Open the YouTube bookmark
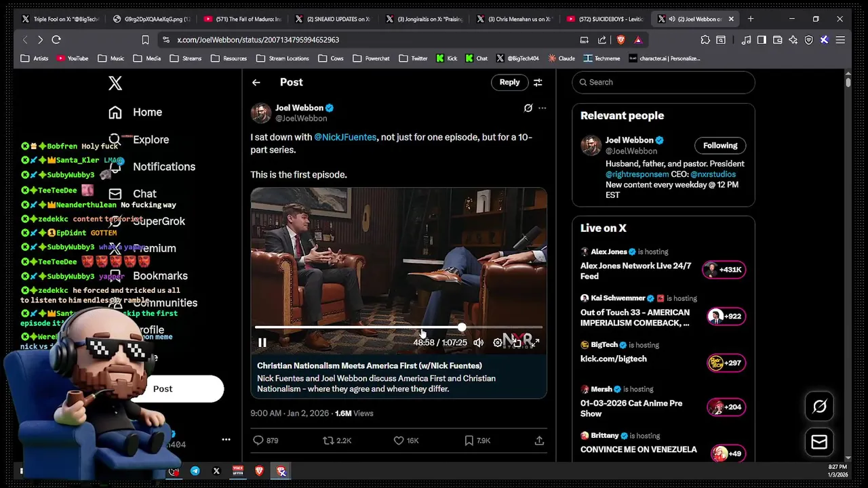The height and width of the screenshot is (488, 868). (x=73, y=58)
